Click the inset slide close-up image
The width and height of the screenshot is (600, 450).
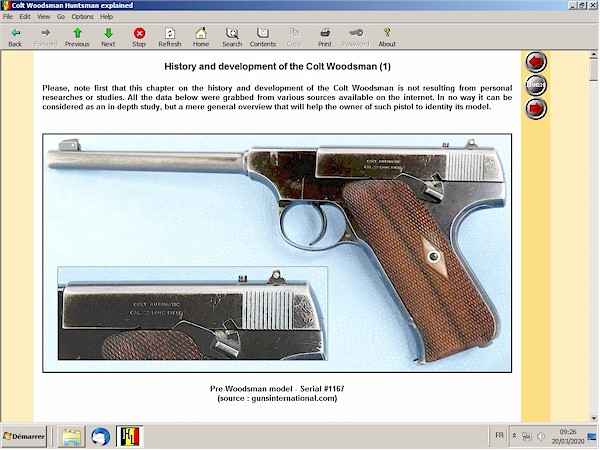[192, 313]
